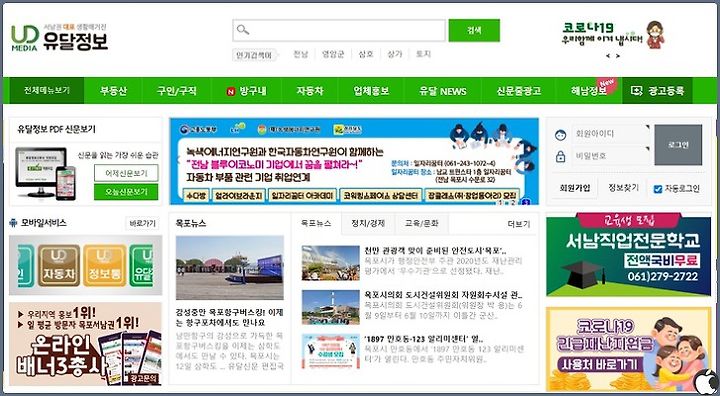Open the 구인/구직 menu

(176, 91)
